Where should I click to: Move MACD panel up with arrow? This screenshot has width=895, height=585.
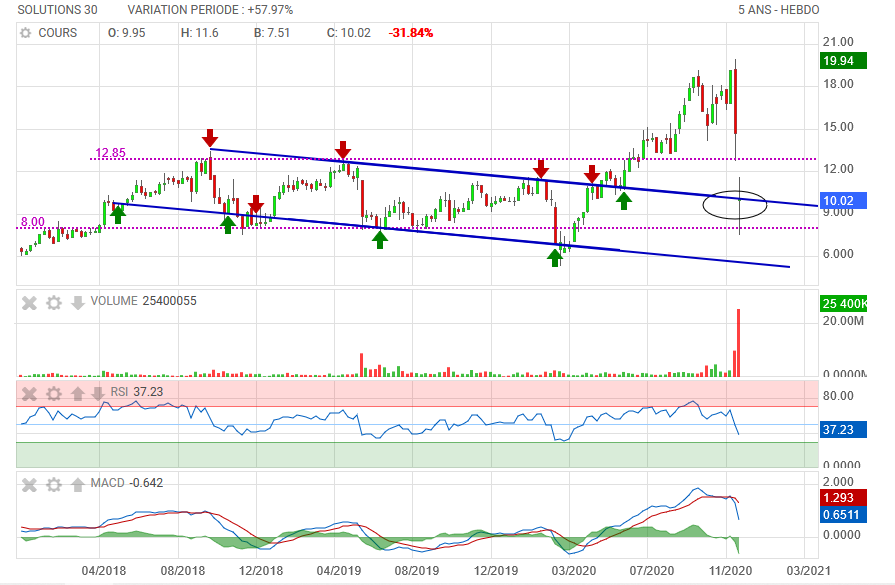(78, 485)
